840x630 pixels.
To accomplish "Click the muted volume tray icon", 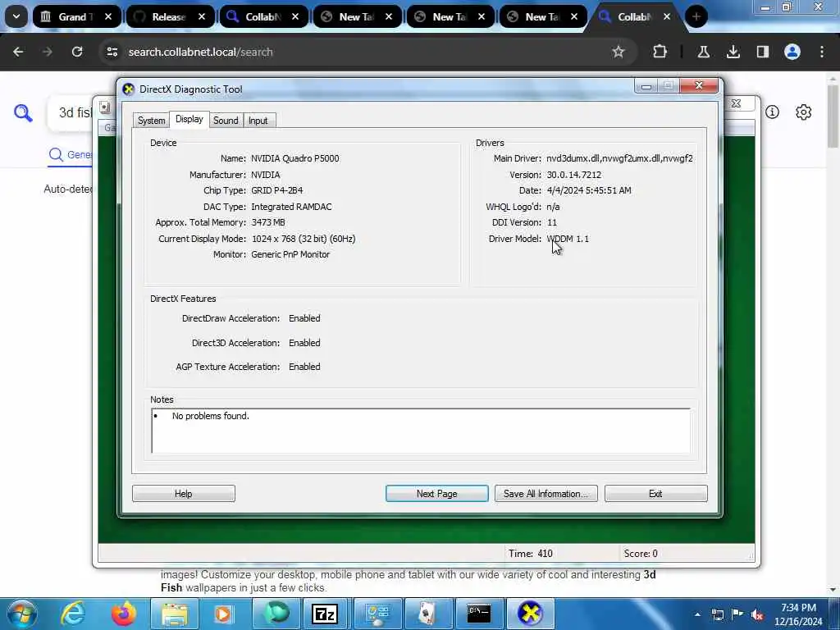I will point(757,614).
